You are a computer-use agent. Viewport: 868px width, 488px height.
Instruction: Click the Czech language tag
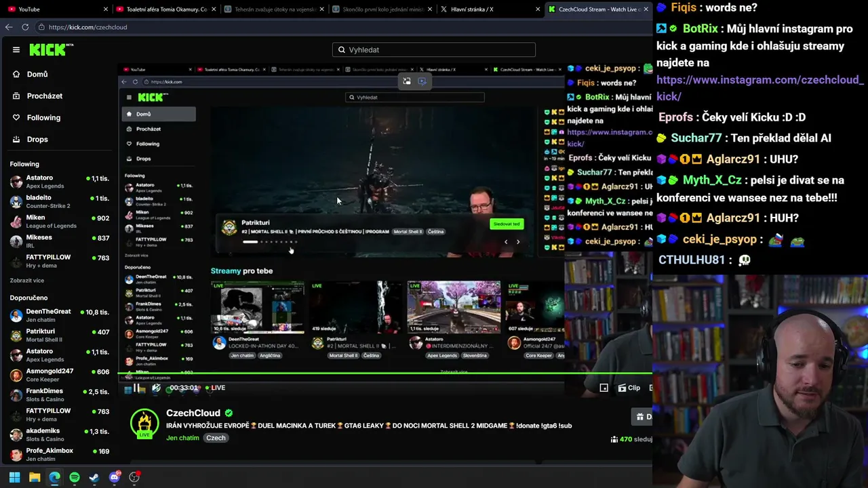(x=216, y=438)
